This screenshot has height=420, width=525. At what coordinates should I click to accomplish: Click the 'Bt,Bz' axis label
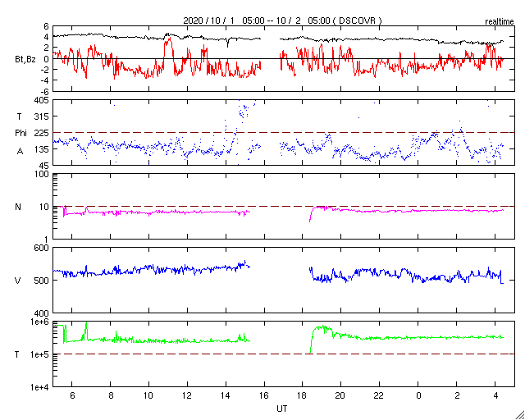coord(25,61)
